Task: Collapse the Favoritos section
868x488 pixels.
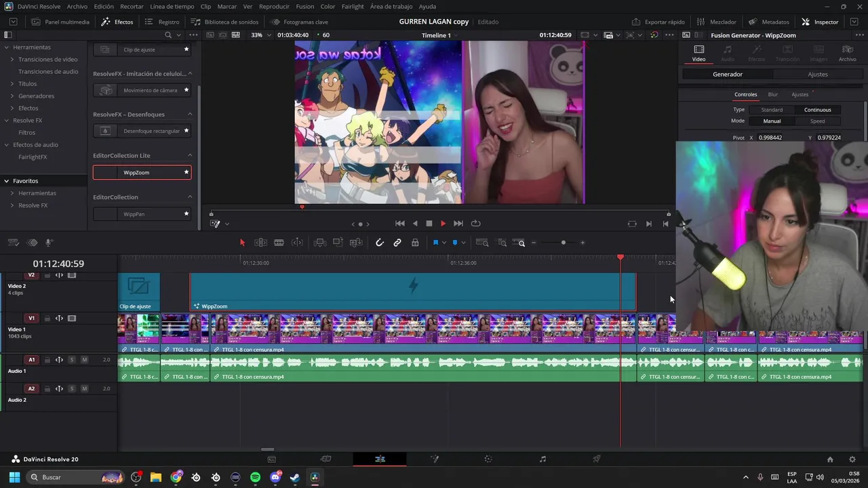Action: [x=6, y=181]
